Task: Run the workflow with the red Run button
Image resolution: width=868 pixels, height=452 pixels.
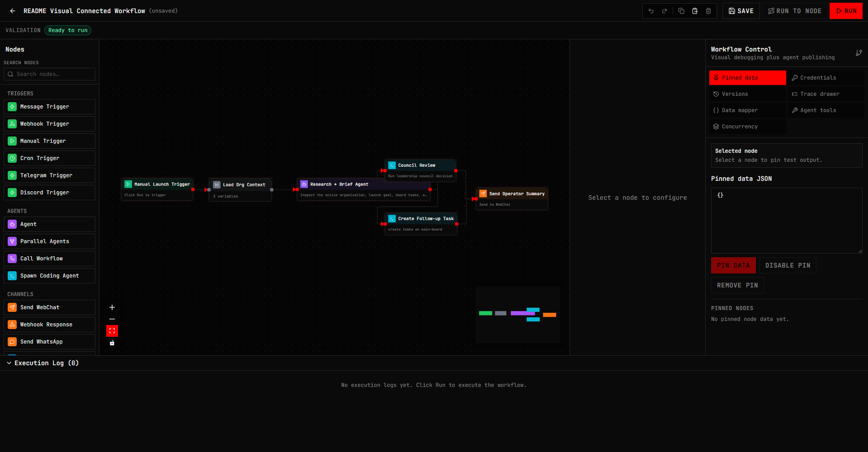Action: [846, 11]
